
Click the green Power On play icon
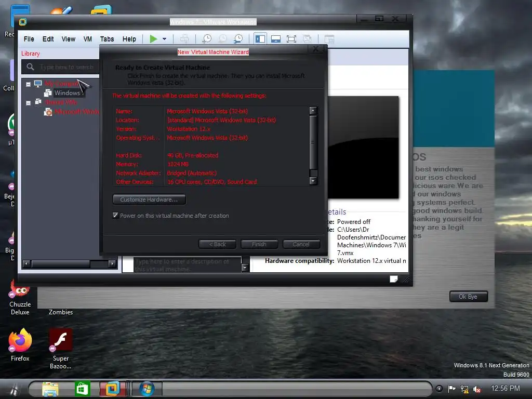pos(153,39)
